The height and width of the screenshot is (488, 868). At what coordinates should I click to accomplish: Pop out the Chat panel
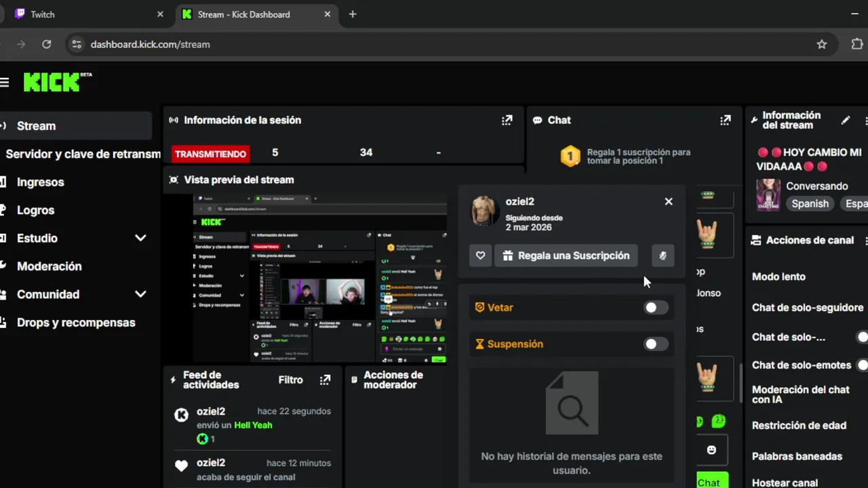tap(725, 120)
